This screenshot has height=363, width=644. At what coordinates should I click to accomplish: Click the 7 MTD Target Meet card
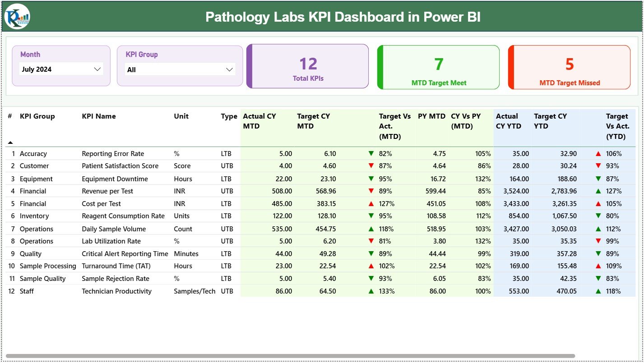[437, 67]
